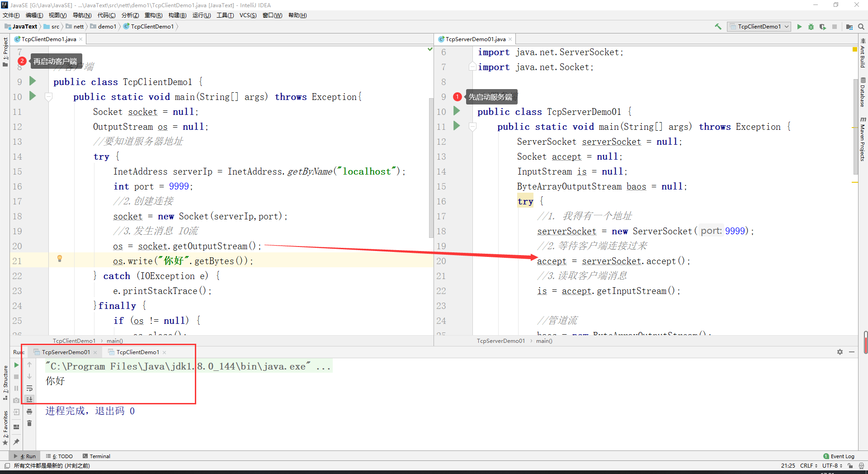Restore layout icon in Run panel
This screenshot has height=474, width=868.
tap(16, 427)
